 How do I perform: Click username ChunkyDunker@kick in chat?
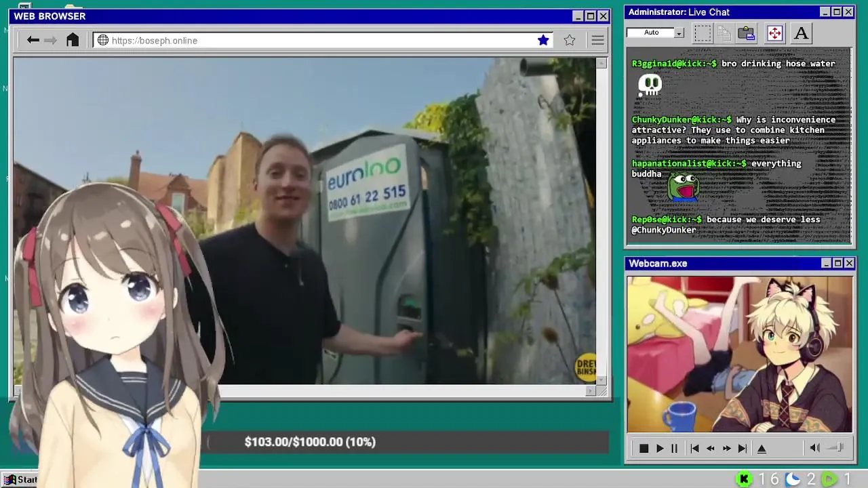[x=682, y=120]
